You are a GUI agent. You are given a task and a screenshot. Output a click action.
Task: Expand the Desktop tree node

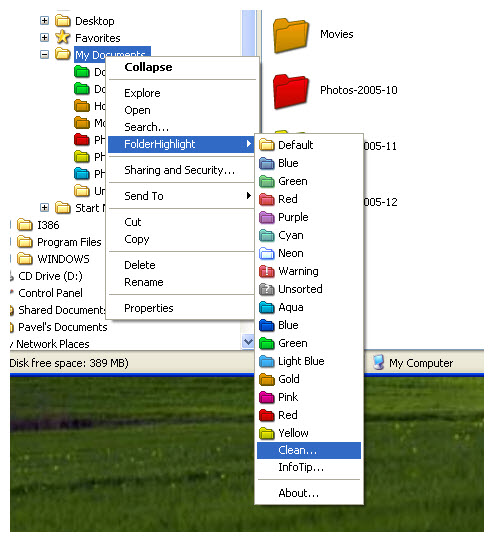pos(44,21)
